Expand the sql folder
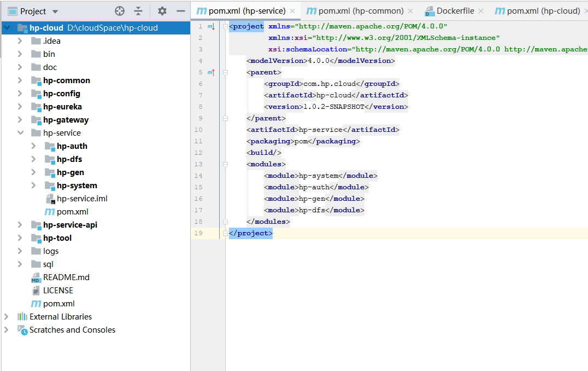Viewport: 588px width, 371px height. click(x=20, y=264)
